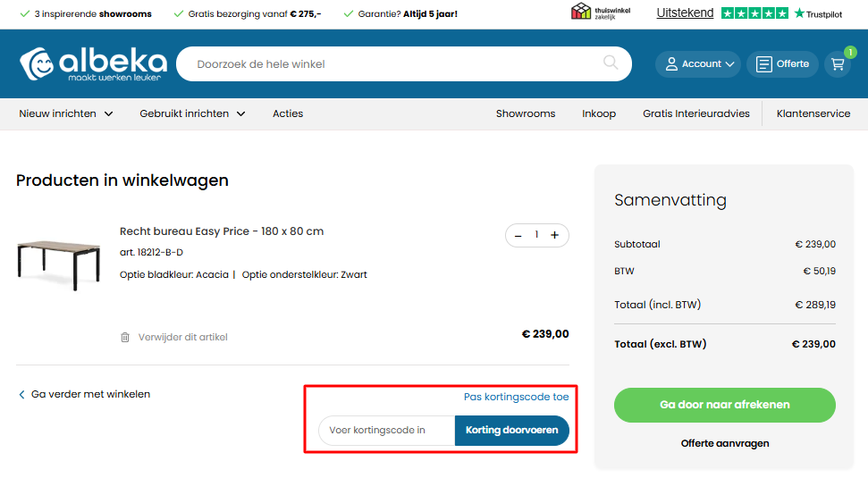Focus the 'Voer kortingscode in' field
The height and width of the screenshot is (478, 868).
click(386, 431)
